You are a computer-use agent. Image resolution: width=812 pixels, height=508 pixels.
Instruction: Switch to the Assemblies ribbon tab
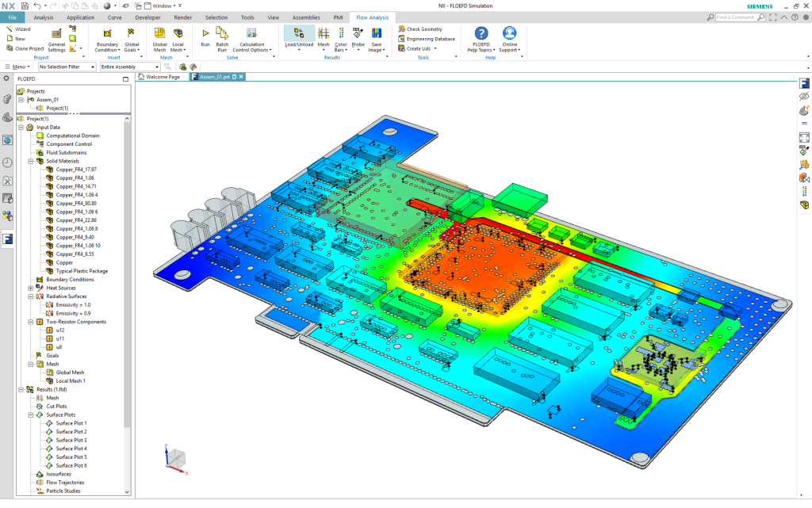(x=306, y=17)
